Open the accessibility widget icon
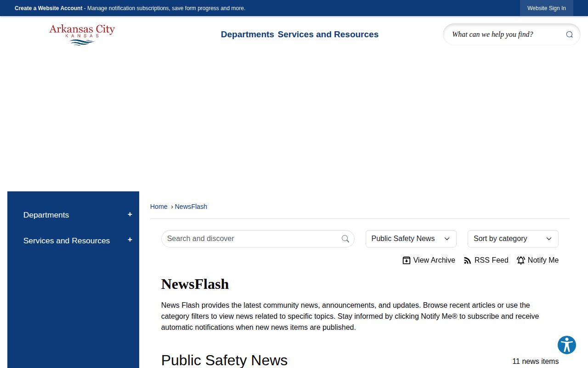The width and height of the screenshot is (588, 368). pyautogui.click(x=567, y=345)
